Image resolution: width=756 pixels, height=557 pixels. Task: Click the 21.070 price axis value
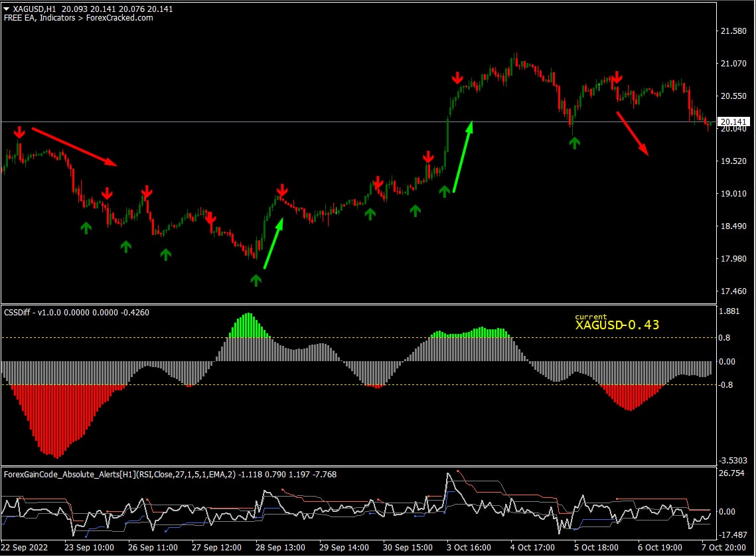733,64
